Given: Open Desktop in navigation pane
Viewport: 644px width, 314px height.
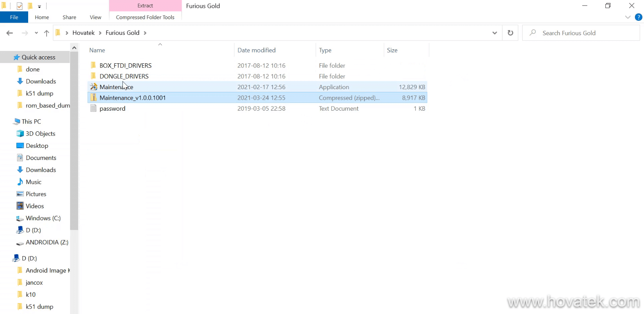Looking at the screenshot, I should [37, 145].
